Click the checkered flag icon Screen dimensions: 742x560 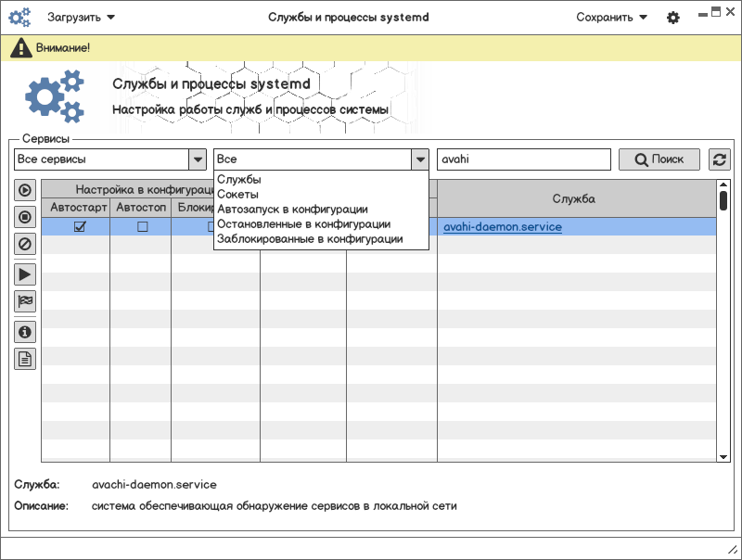[25, 300]
